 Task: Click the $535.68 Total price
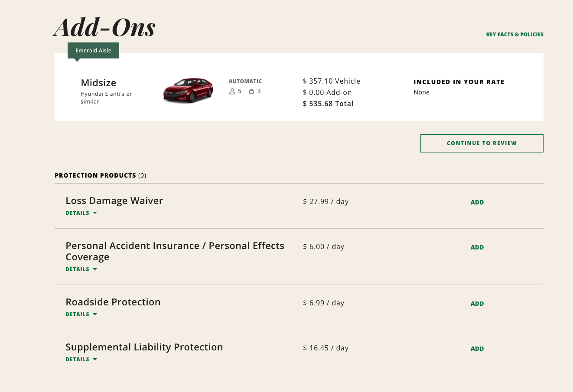click(328, 104)
